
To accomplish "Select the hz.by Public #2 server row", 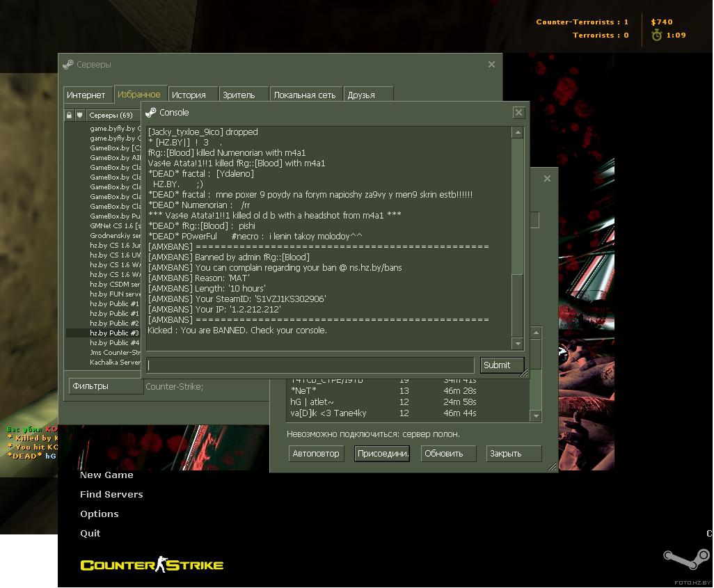I will pos(104,323).
